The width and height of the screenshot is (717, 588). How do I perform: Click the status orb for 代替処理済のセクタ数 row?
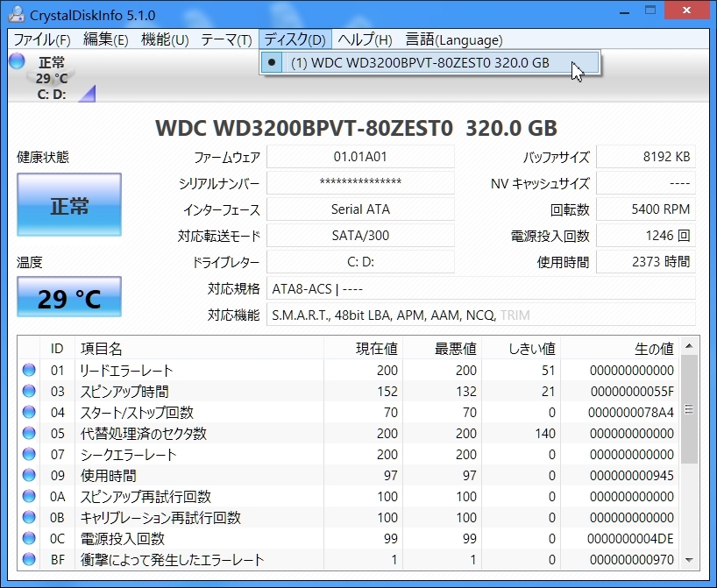coord(29,434)
